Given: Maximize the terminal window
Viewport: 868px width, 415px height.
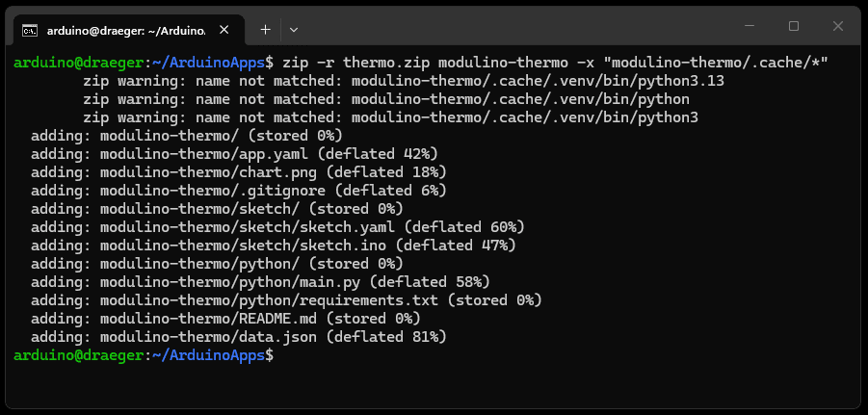Looking at the screenshot, I should (794, 26).
